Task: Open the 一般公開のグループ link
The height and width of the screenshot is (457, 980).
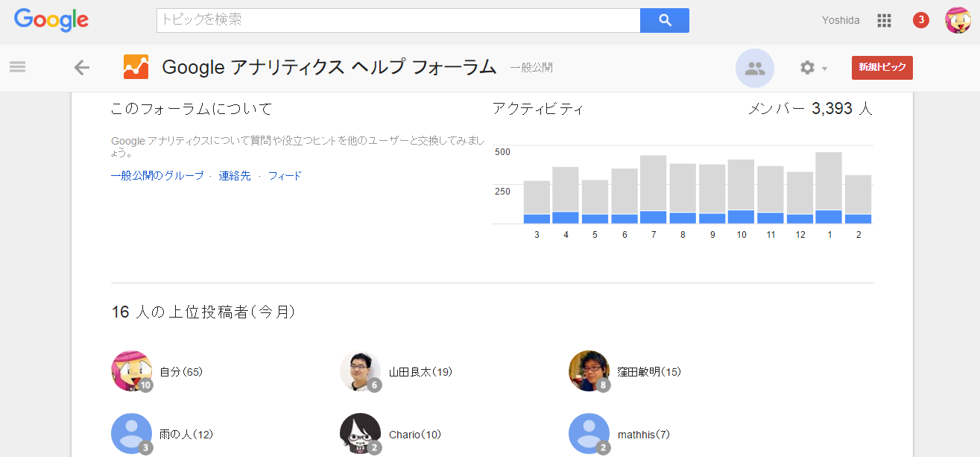Action: tap(157, 176)
